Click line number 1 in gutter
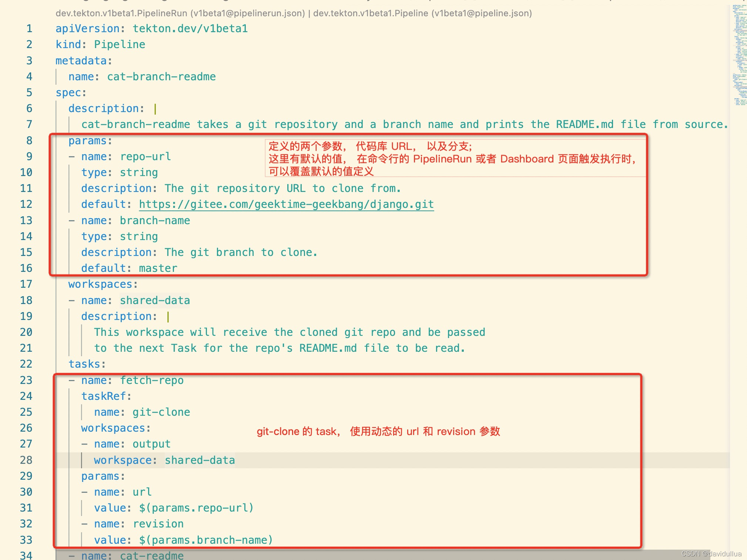Image resolution: width=747 pixels, height=560 pixels. pos(29,28)
